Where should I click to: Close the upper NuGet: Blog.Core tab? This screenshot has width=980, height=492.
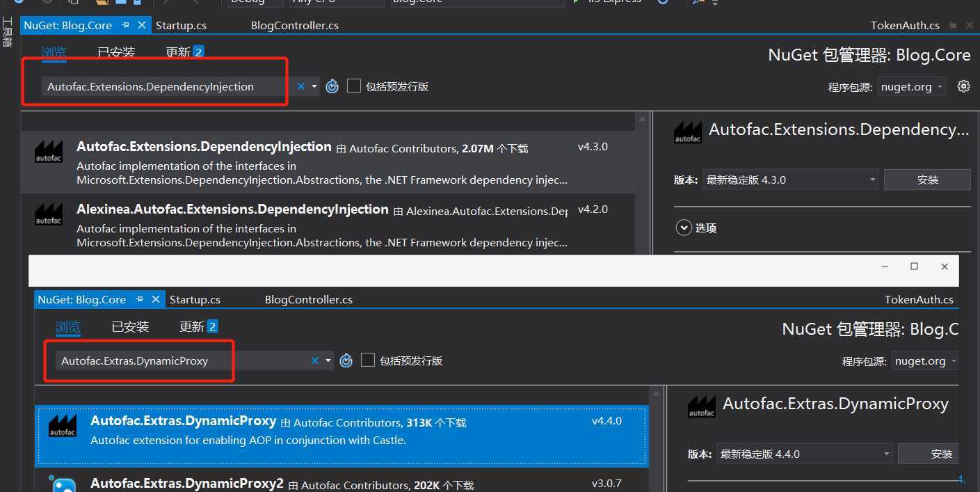[142, 25]
